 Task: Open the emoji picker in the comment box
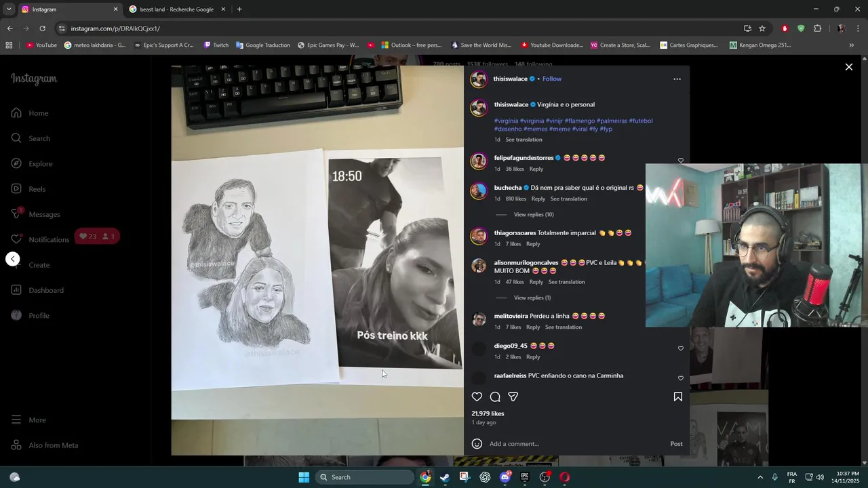pyautogui.click(x=477, y=444)
